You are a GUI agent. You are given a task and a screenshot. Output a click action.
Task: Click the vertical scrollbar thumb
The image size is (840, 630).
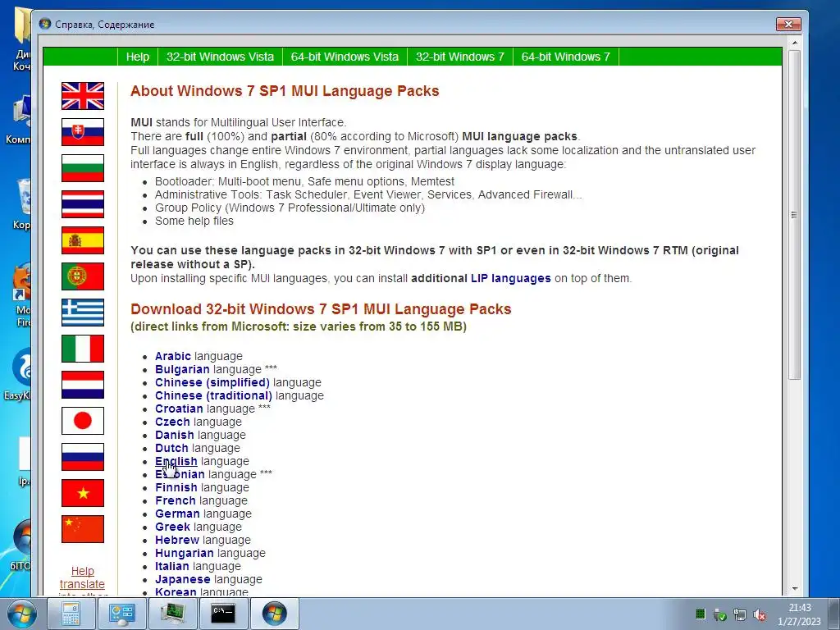click(794, 216)
